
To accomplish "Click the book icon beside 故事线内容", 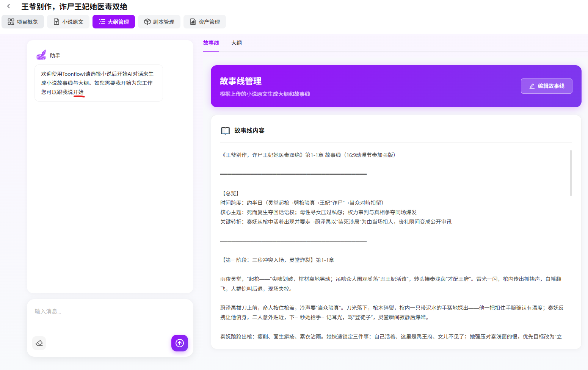I will [225, 130].
